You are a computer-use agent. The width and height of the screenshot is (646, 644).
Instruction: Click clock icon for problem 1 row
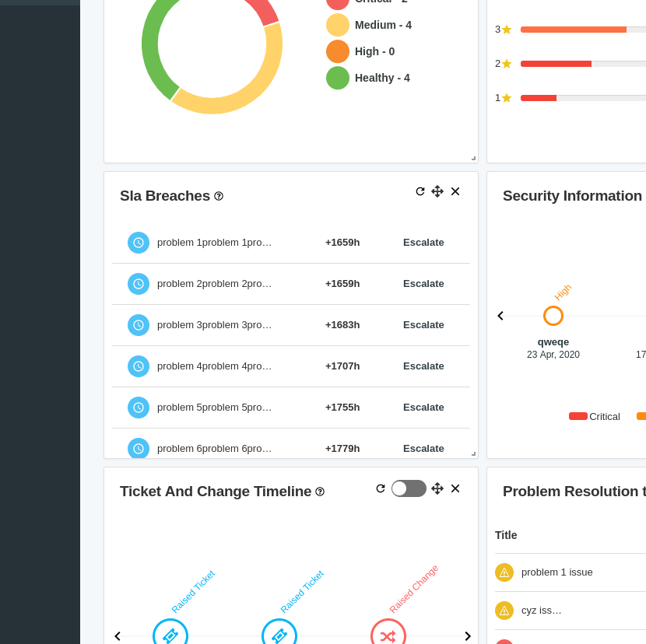(x=139, y=243)
